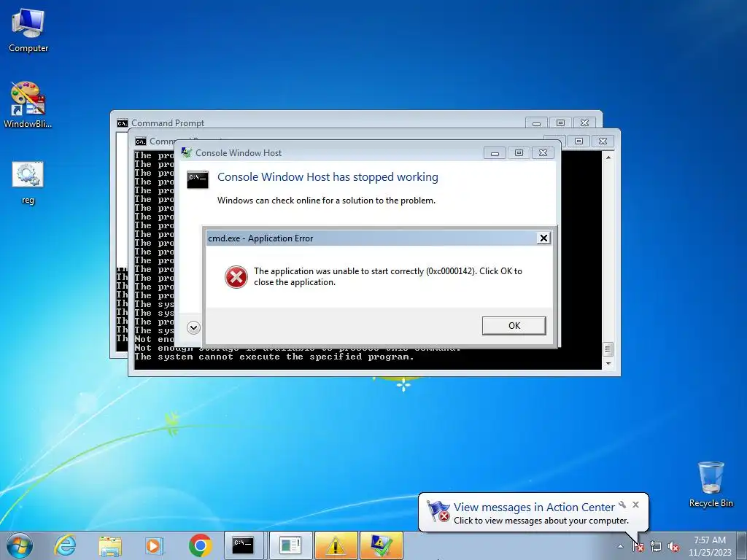Screen dimensions: 747x560
Task: Close the cmd.exe Application Error dialog
Action: pos(543,238)
